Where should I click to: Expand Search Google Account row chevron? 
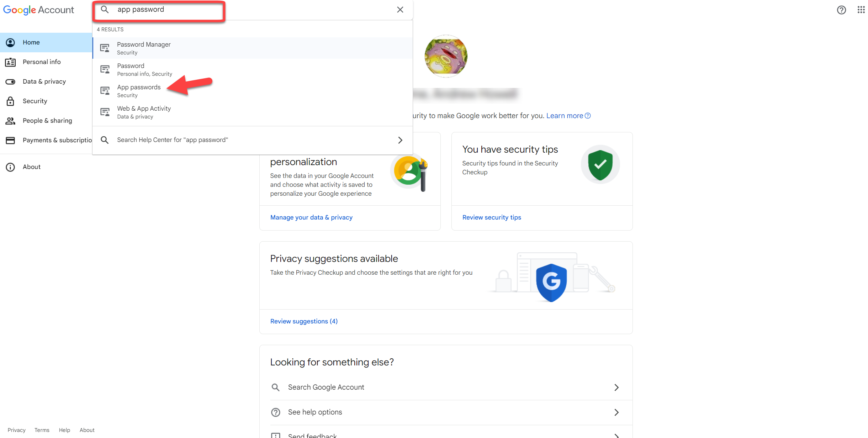tap(616, 387)
